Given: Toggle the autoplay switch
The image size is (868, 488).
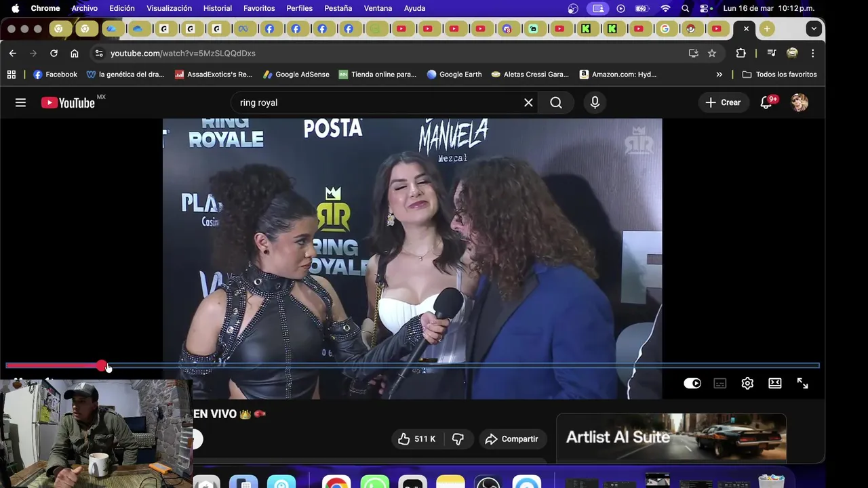Looking at the screenshot, I should [x=692, y=384].
